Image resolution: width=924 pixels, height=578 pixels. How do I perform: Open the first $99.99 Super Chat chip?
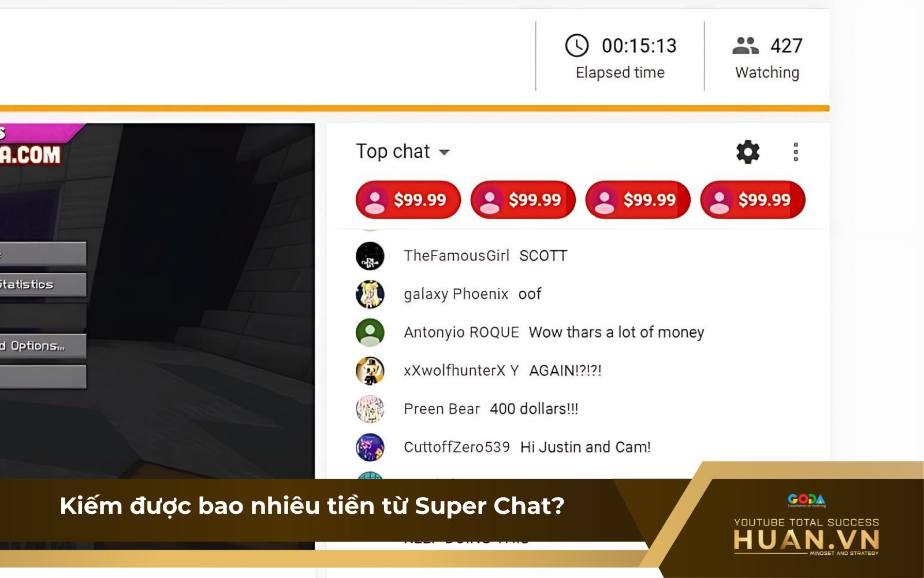point(408,200)
